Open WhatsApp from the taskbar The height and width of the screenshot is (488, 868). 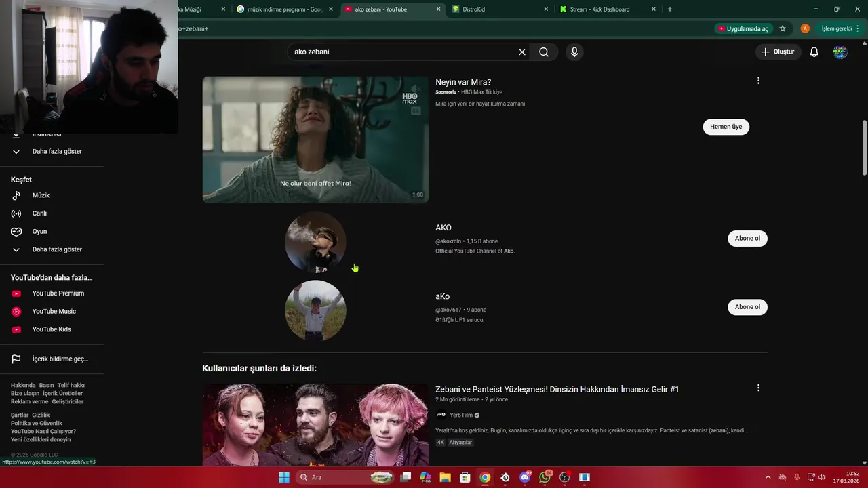[x=545, y=477]
